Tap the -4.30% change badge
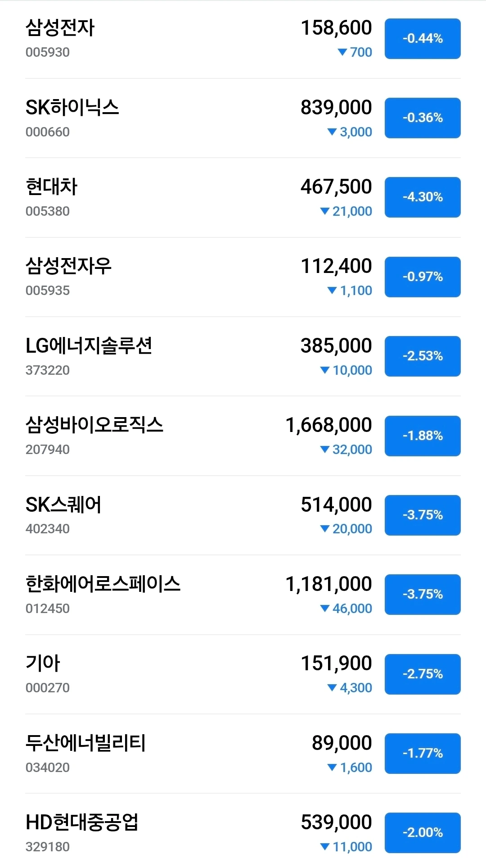Screen dimensions: 486x868 (x=422, y=197)
